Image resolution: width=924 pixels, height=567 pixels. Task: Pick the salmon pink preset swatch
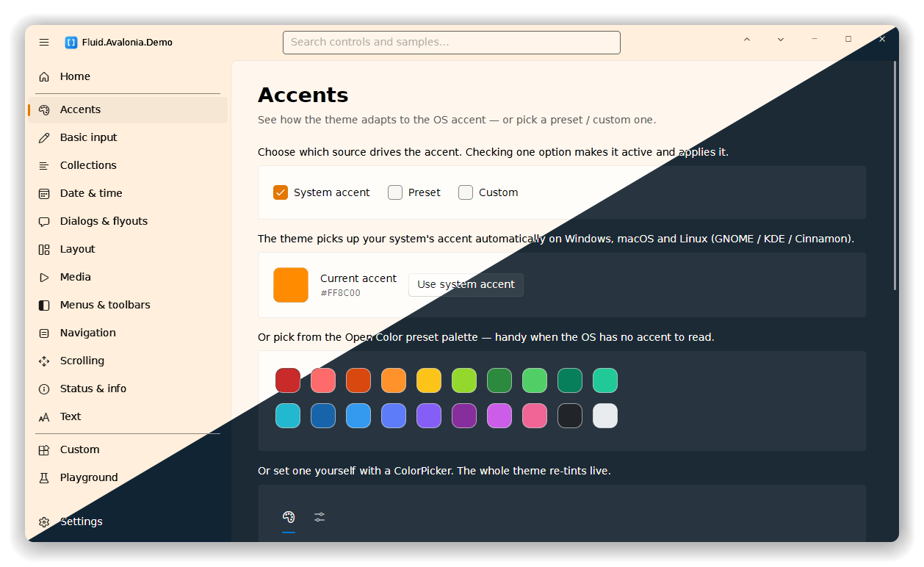pyautogui.click(x=323, y=380)
